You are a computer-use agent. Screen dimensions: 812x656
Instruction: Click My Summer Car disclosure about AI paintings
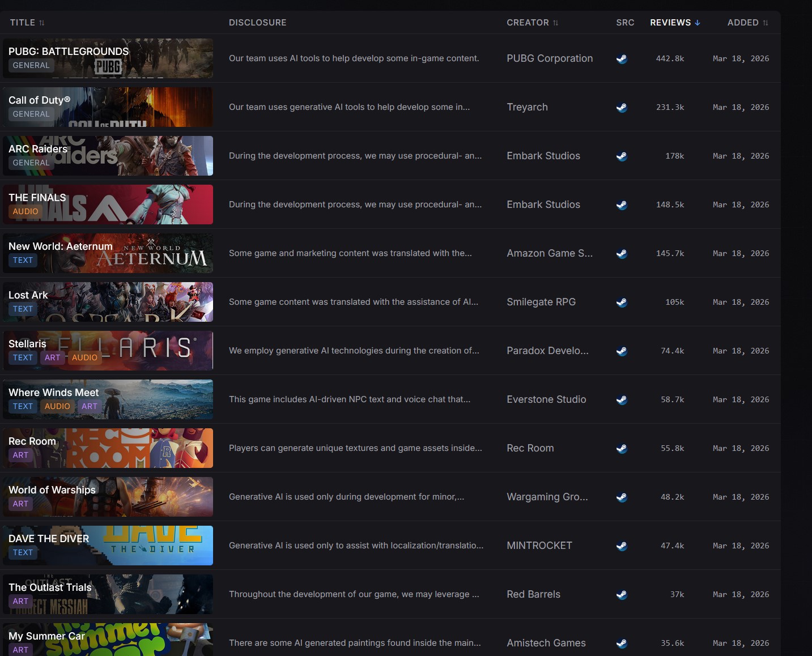(355, 643)
